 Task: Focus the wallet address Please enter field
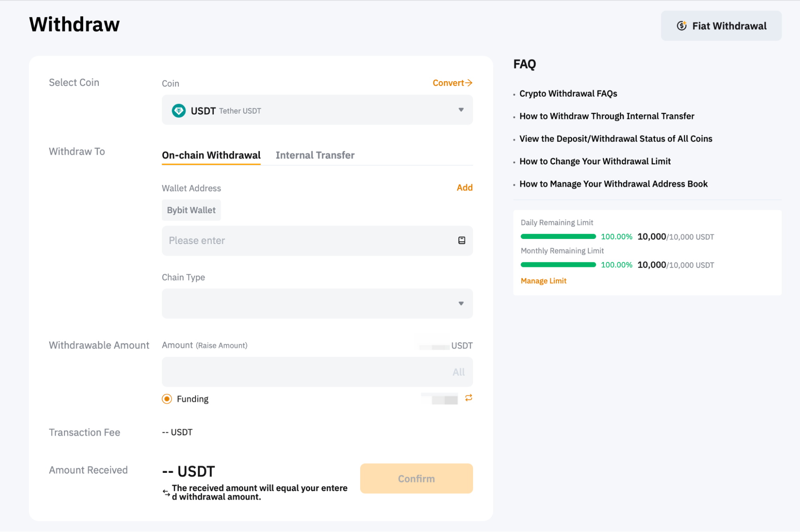(x=308, y=240)
